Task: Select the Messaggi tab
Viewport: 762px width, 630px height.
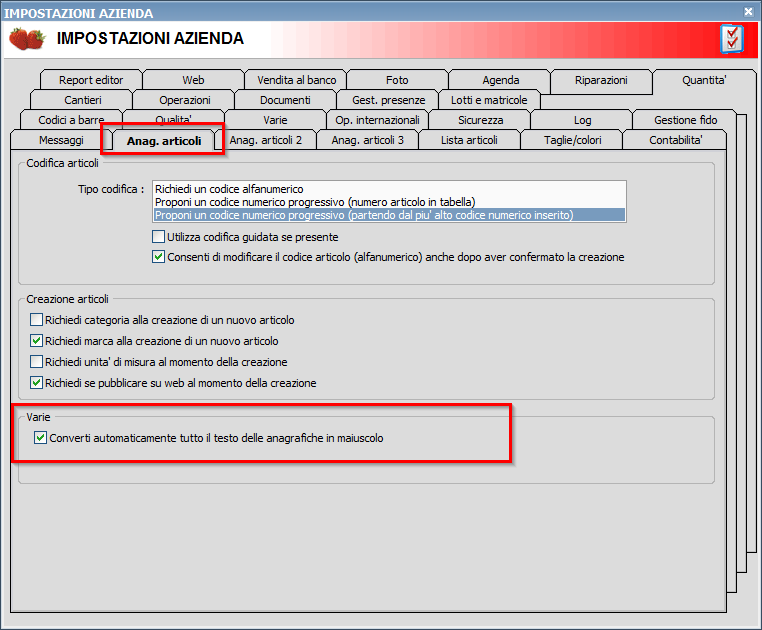Action: tap(61, 140)
